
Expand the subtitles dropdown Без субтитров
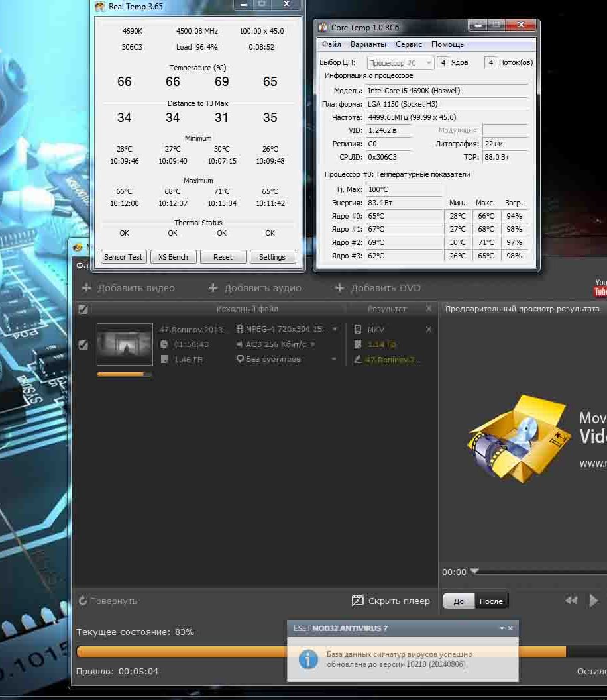(333, 359)
